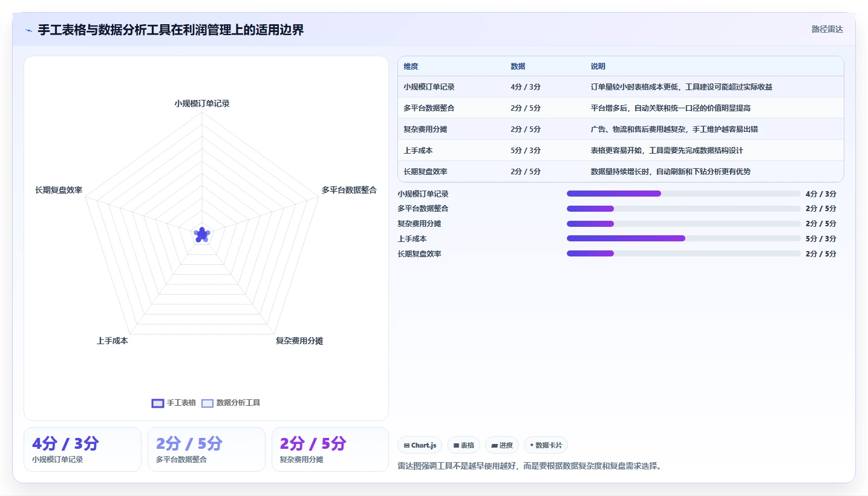Image resolution: width=868 pixels, height=496 pixels.
Task: Click the page title about 利润管理 适用边界
Action: 171,30
